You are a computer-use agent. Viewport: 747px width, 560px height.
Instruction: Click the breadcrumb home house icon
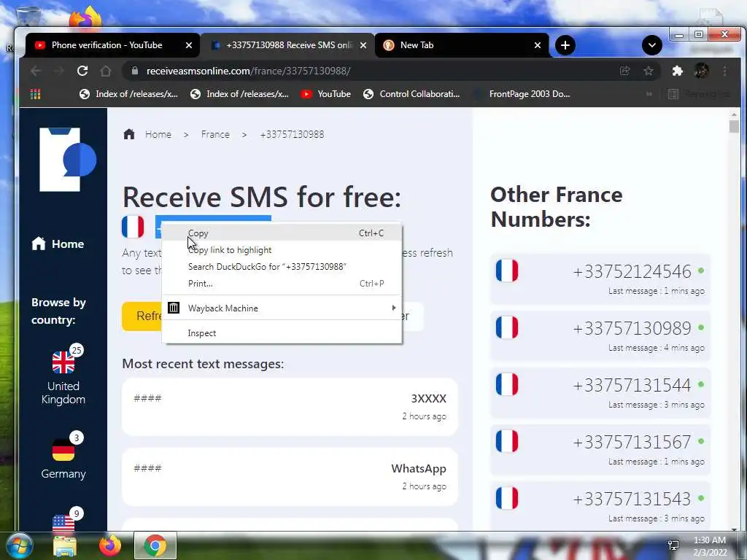[129, 134]
